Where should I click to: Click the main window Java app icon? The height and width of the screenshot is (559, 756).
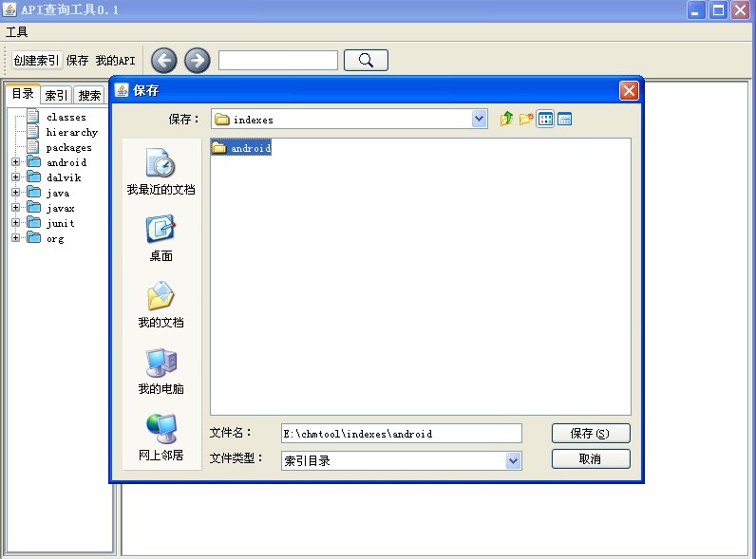pos(9,9)
